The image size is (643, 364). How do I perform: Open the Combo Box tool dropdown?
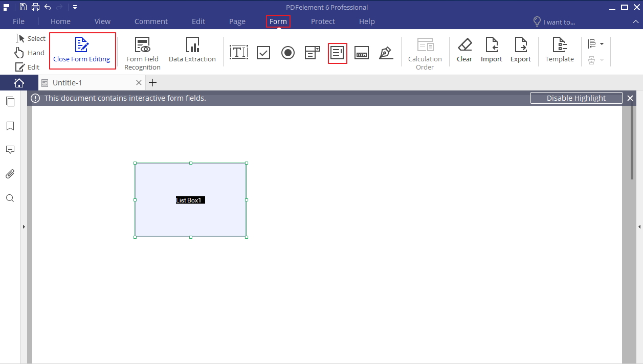tap(313, 52)
